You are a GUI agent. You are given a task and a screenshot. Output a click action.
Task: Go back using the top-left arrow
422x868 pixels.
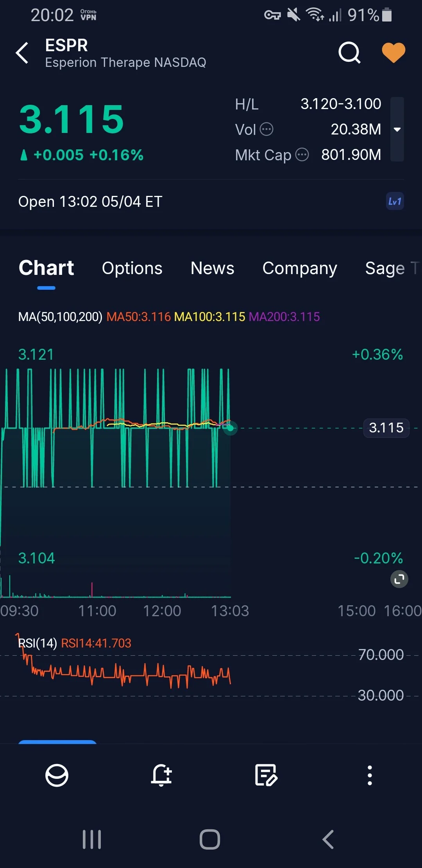point(22,53)
